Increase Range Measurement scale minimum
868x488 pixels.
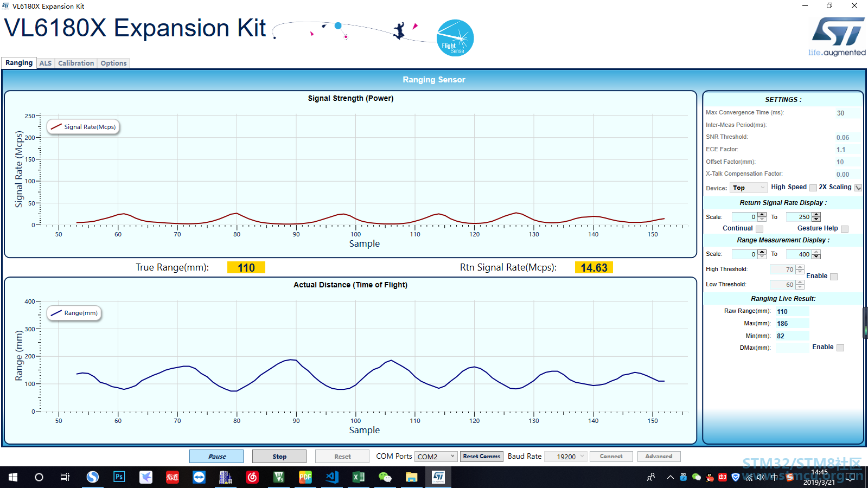(762, 252)
